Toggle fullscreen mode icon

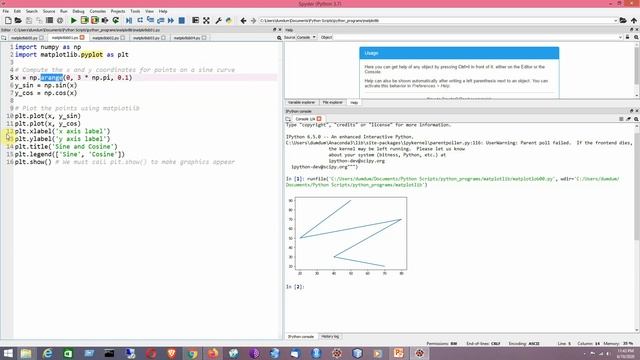point(207,20)
